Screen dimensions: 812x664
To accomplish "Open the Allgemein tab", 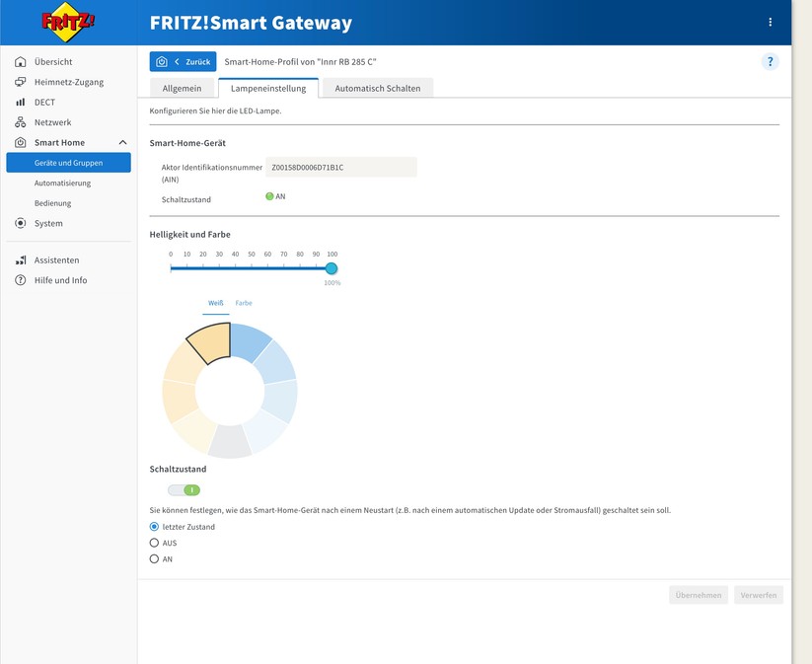I will [x=182, y=88].
